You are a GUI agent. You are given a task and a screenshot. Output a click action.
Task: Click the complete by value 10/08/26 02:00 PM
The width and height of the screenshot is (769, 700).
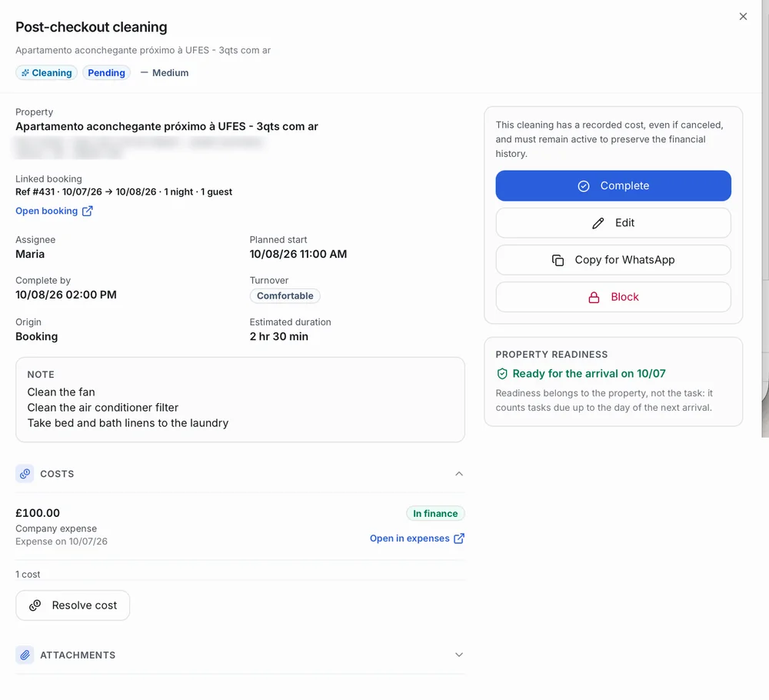click(x=66, y=295)
